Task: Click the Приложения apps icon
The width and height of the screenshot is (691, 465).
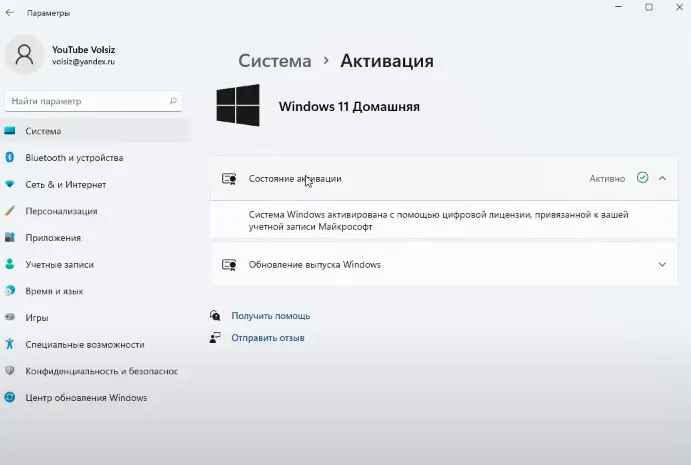Action: click(x=10, y=237)
